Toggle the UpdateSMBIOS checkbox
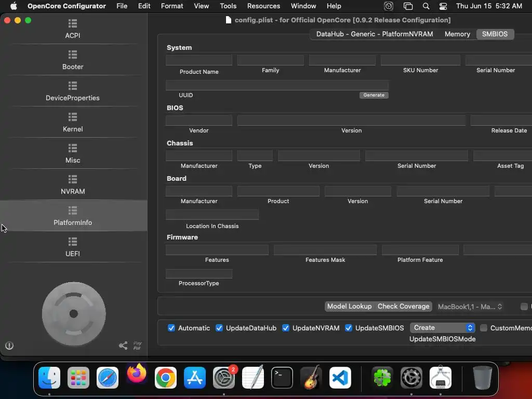 point(349,328)
